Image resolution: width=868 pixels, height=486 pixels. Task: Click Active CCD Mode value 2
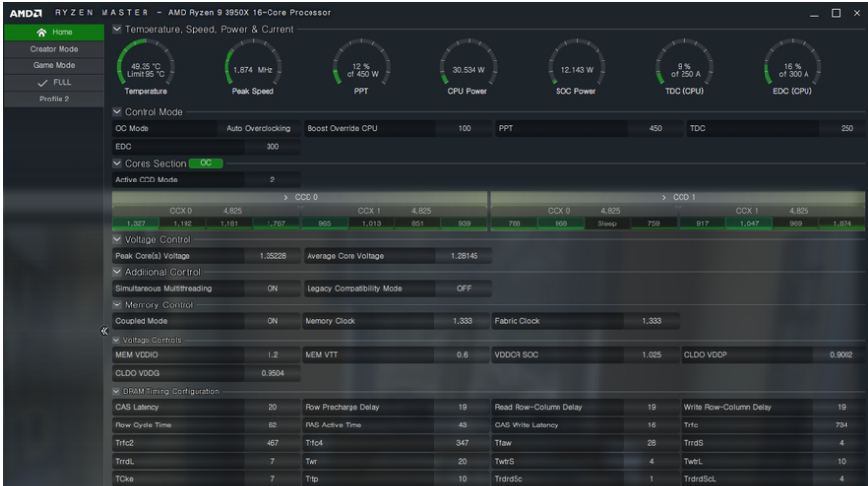coord(272,180)
